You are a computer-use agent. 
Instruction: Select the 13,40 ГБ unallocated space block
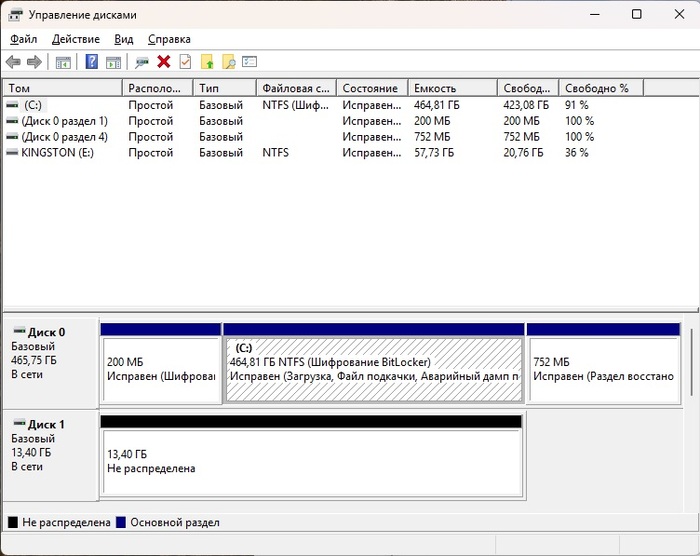[x=310, y=461]
